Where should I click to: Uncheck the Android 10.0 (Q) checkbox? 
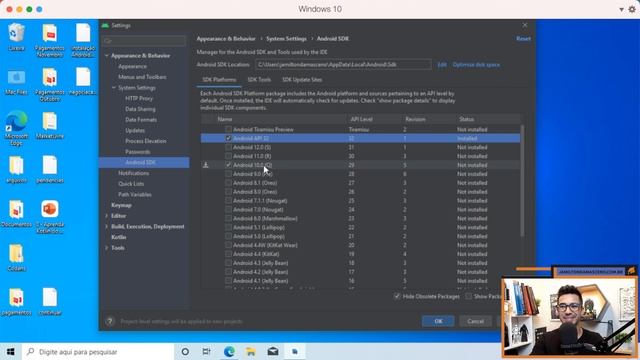(228, 165)
